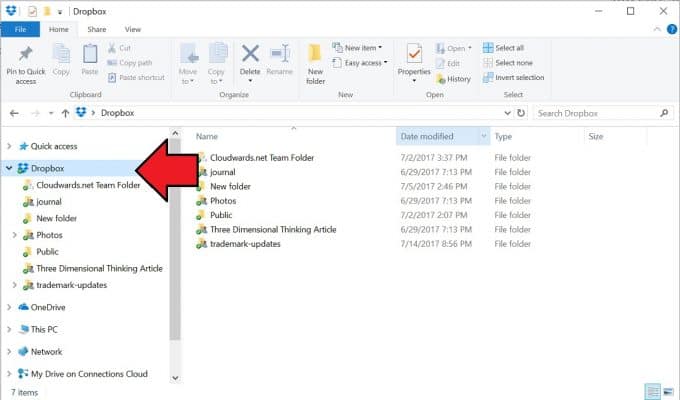680x400 pixels.
Task: Expand the Photos tree node
Action: (14, 235)
